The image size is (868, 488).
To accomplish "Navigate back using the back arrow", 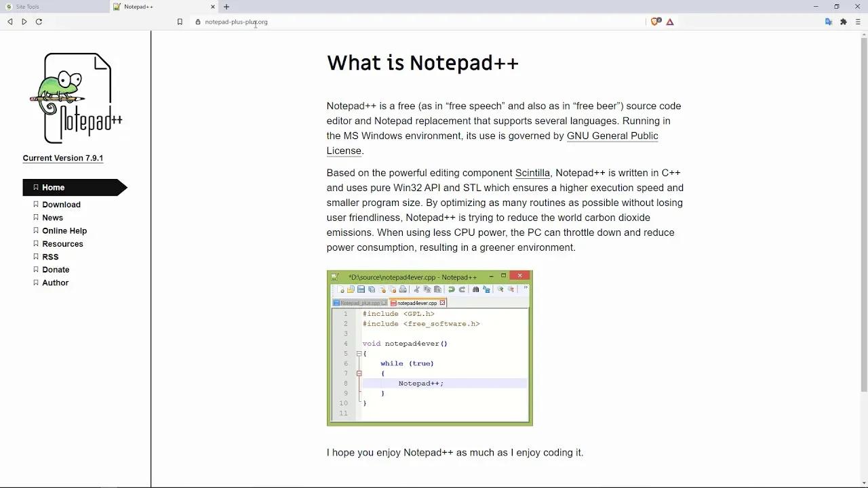I will [x=9, y=21].
